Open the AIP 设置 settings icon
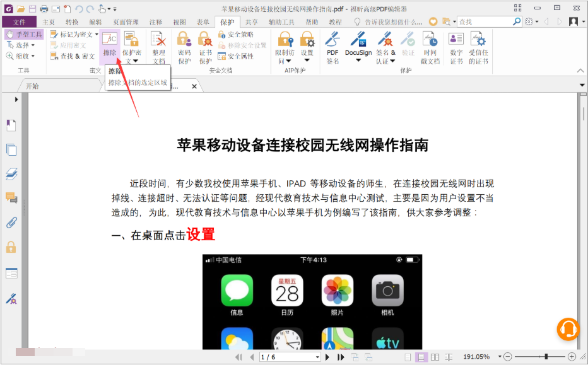The image size is (588, 365). pos(307,47)
